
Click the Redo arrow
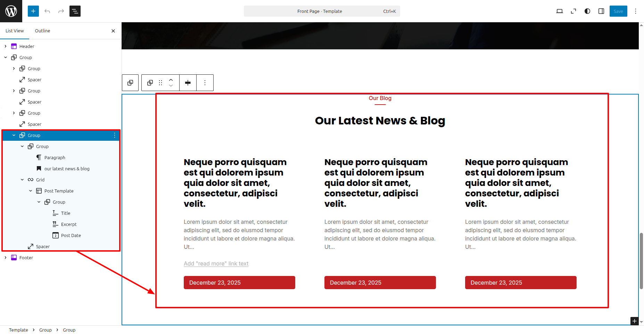(61, 11)
